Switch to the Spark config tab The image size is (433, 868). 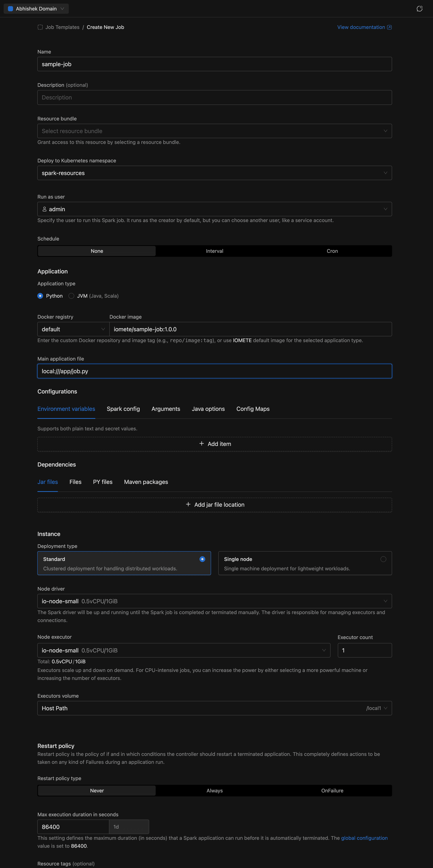pos(123,409)
